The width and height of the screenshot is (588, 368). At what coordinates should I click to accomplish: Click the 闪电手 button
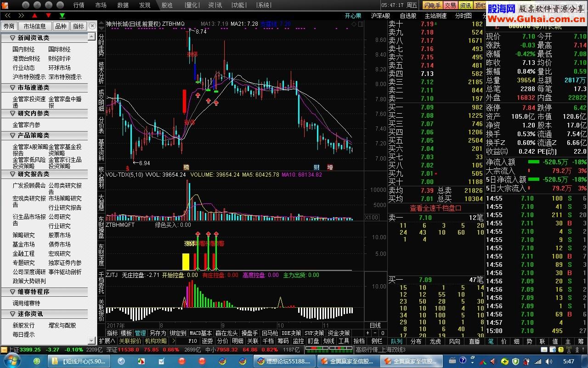pyautogui.click(x=432, y=5)
